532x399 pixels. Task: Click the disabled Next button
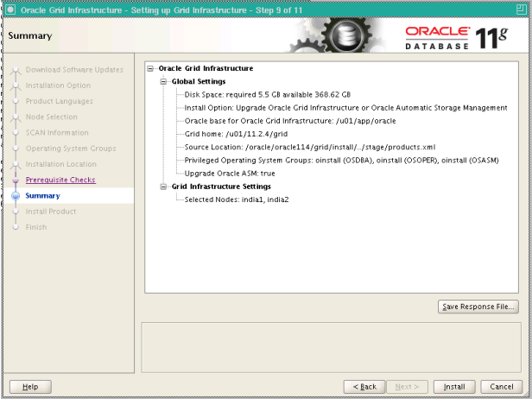click(x=407, y=386)
